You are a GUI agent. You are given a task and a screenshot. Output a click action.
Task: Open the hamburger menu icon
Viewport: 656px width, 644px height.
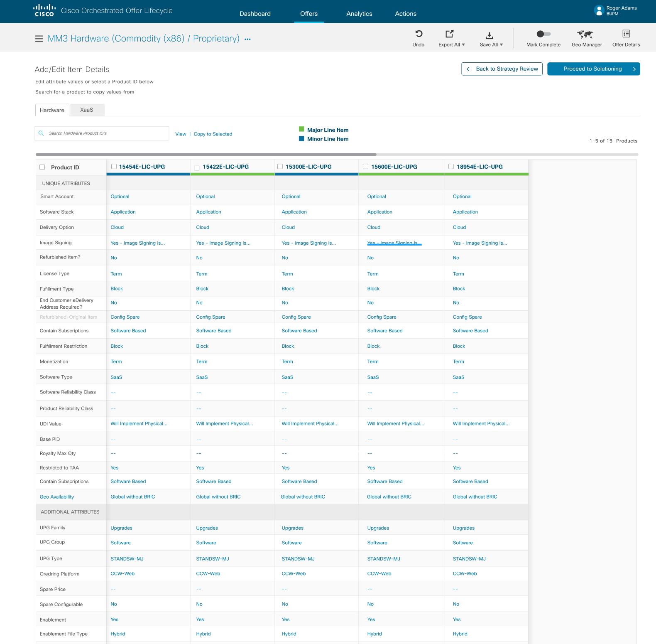tap(39, 39)
